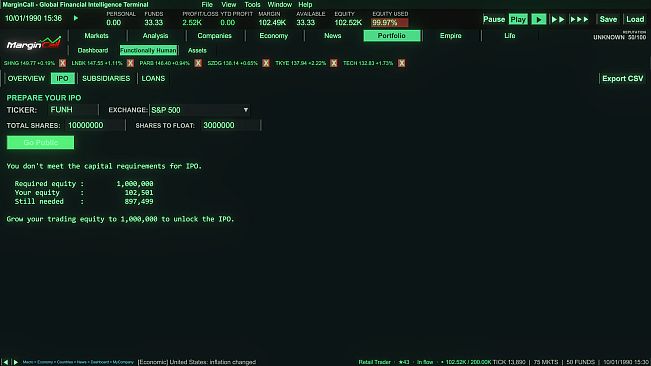Export portfolio data as CSV
This screenshot has width=651, height=366.
[622, 78]
